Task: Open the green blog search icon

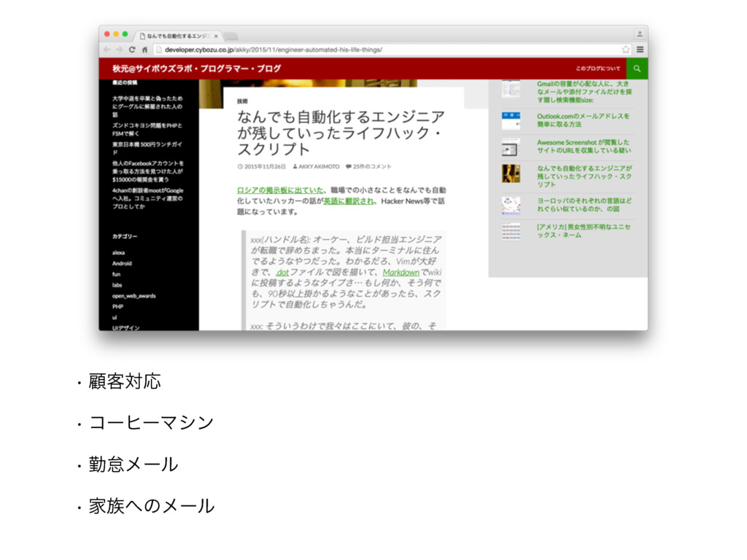Action: tap(637, 69)
